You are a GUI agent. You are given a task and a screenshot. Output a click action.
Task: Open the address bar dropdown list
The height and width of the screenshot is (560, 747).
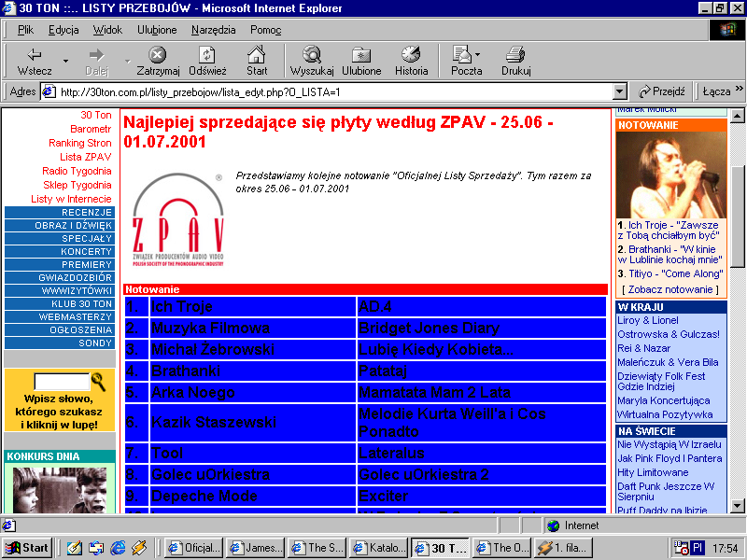pyautogui.click(x=619, y=91)
